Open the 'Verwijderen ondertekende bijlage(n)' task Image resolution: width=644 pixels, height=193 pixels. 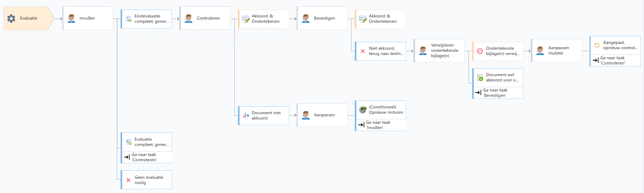point(439,51)
